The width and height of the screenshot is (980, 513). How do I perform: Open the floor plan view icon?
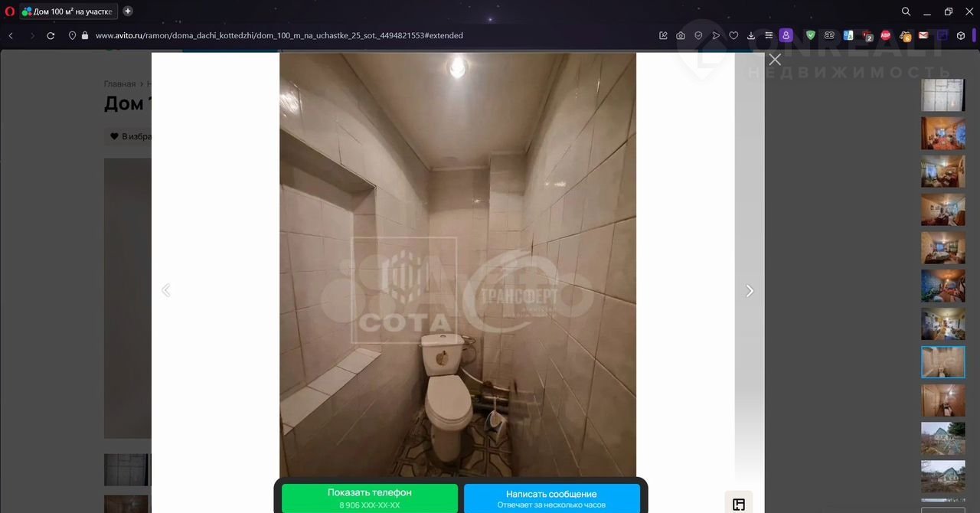739,504
